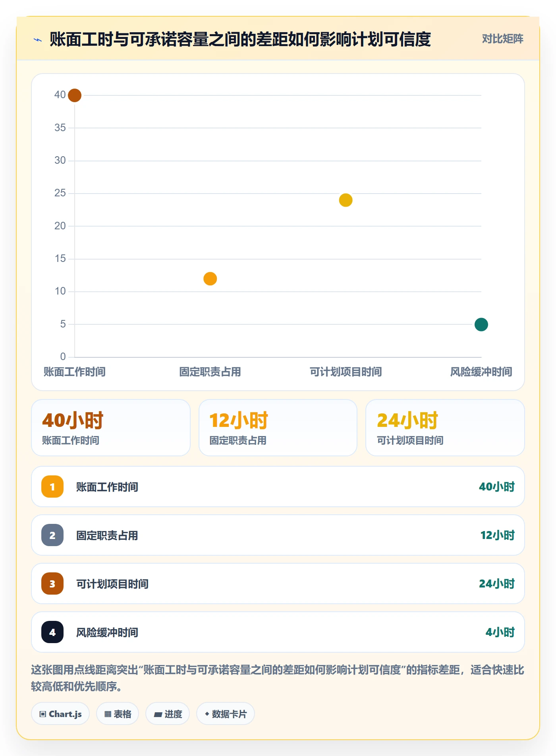Click the orange 固定职责占用 chart point
The width and height of the screenshot is (556, 756).
pos(210,279)
